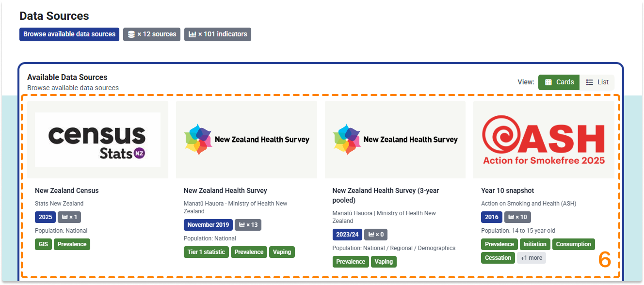The height and width of the screenshot is (285, 644).
Task: Click the November 2019 date badge
Action: tap(208, 225)
